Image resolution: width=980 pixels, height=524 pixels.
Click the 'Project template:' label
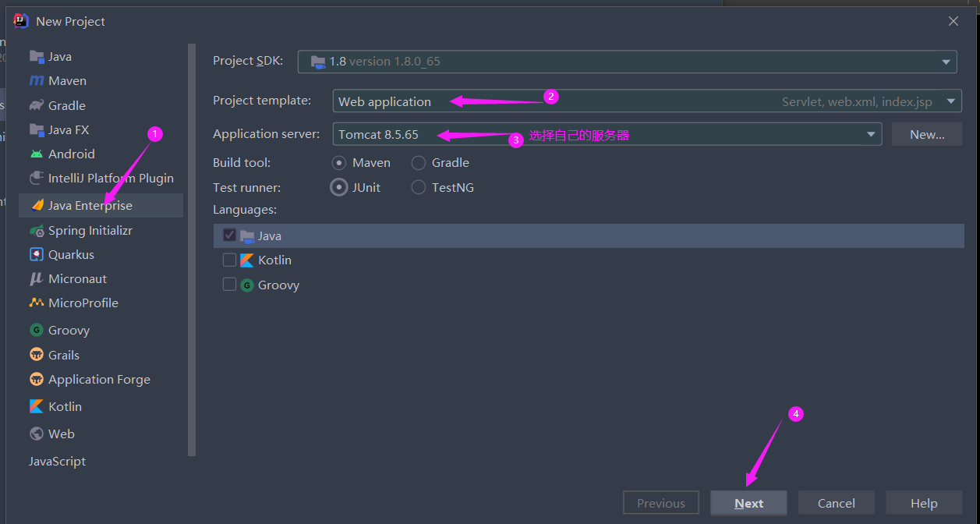(262, 101)
